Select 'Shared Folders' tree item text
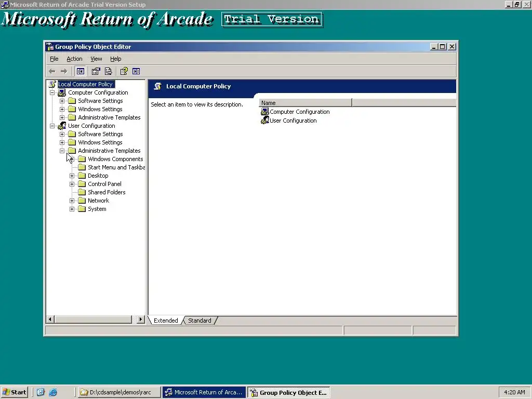Screen dimensions: 532x399 tap(107, 192)
